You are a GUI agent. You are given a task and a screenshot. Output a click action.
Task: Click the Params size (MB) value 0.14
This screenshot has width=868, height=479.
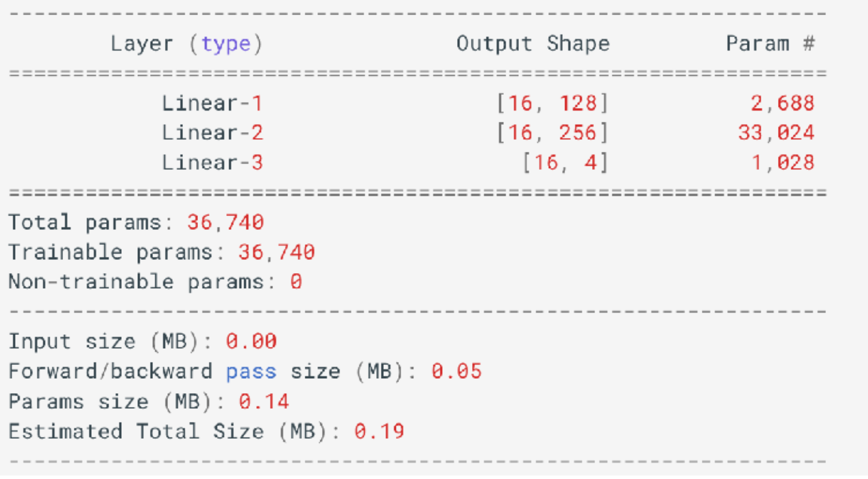tap(264, 402)
